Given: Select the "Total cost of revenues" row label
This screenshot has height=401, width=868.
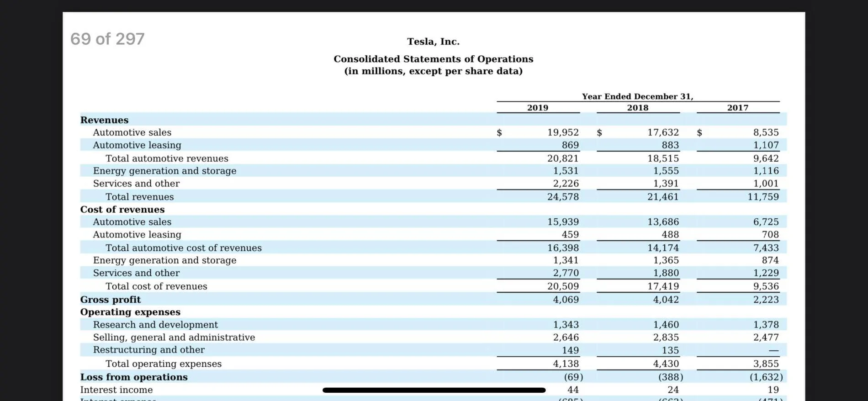Looking at the screenshot, I should click(156, 286).
